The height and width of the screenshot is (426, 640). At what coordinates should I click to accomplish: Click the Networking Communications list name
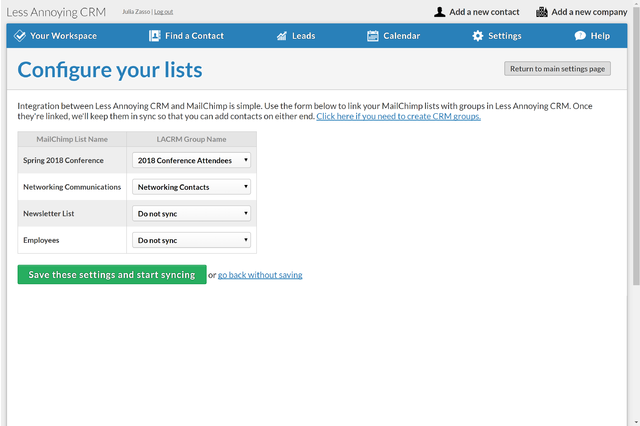pos(72,187)
